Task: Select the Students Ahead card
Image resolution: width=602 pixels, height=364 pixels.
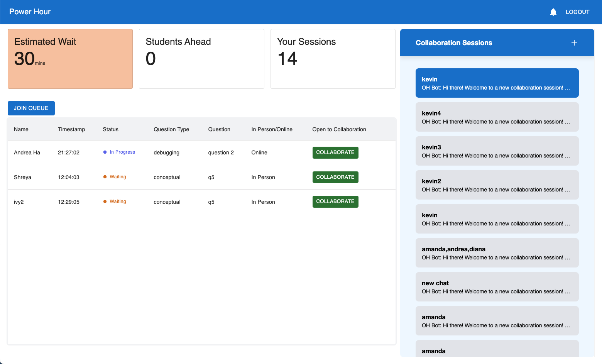Action: click(201, 59)
